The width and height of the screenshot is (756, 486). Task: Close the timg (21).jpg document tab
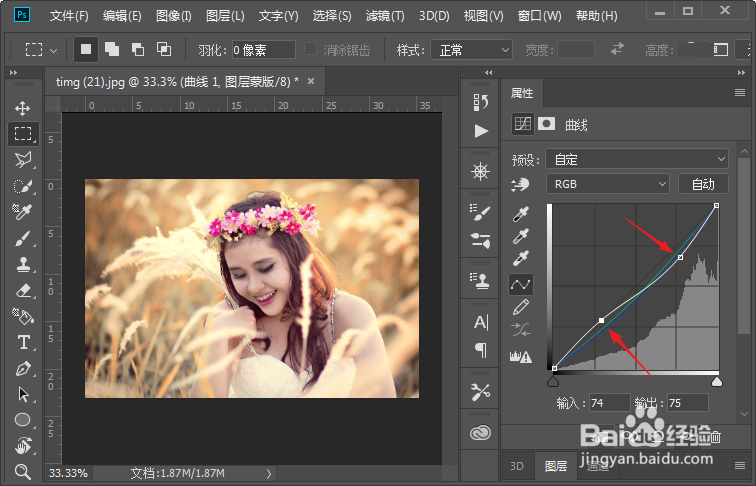(x=311, y=81)
